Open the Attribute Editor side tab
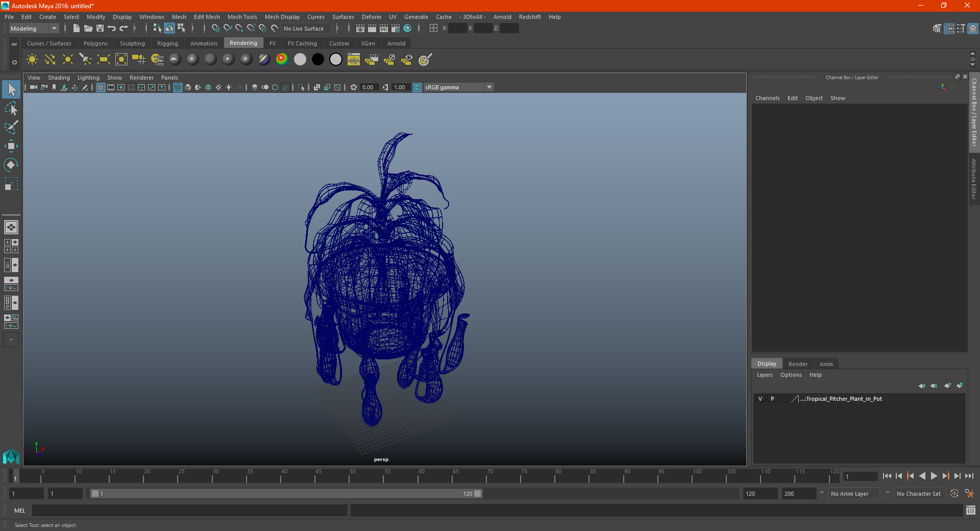This screenshot has height=531, width=980. pyautogui.click(x=974, y=179)
